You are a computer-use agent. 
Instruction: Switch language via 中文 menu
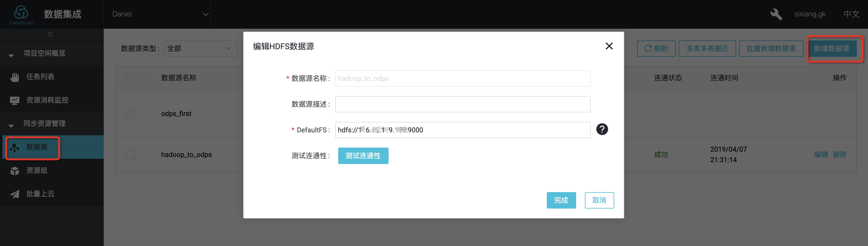[x=851, y=14]
